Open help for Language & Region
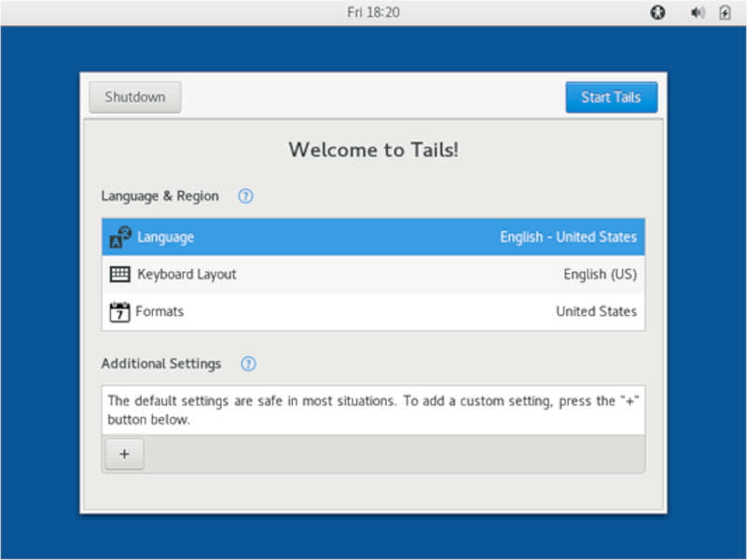The image size is (747, 560). point(245,197)
